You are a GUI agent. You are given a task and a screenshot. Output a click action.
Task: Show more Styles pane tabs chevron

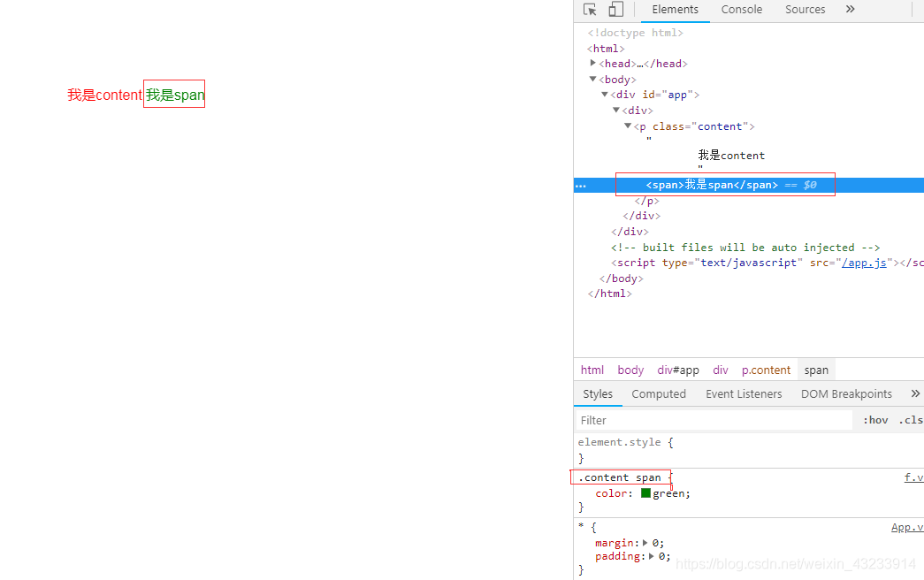pyautogui.click(x=915, y=393)
